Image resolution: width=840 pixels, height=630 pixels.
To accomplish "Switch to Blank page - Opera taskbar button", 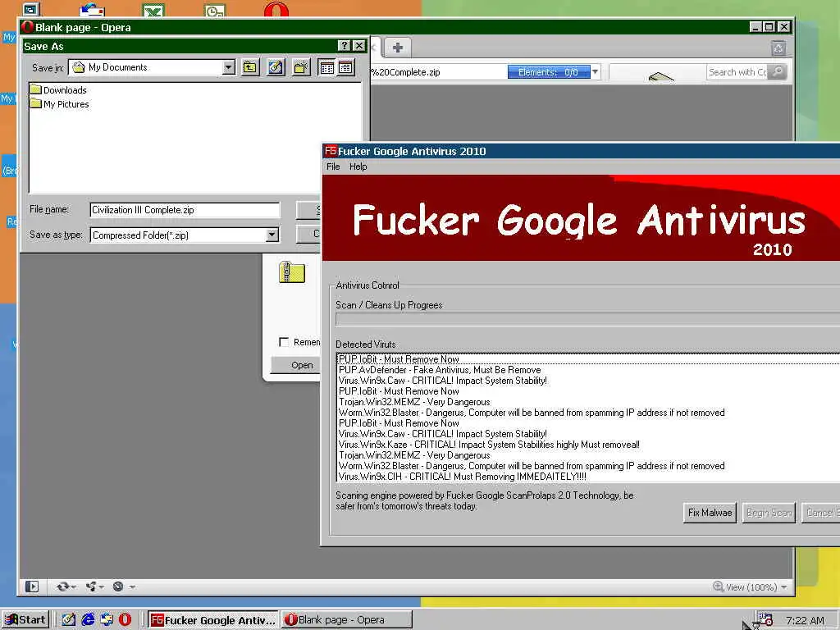I will [347, 620].
